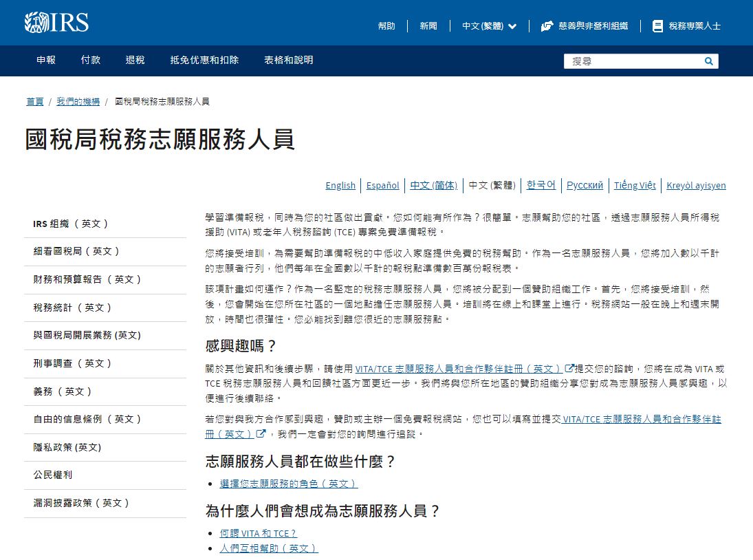This screenshot has width=753, height=560.
Task: Open 何謂 VITA 和 TCE？ link
Action: [259, 533]
